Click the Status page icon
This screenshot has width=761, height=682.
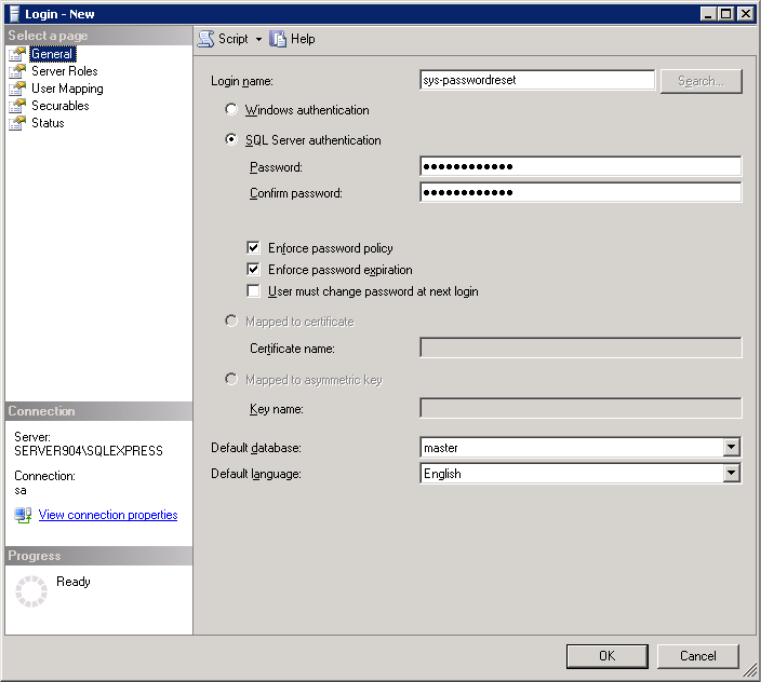[17, 122]
